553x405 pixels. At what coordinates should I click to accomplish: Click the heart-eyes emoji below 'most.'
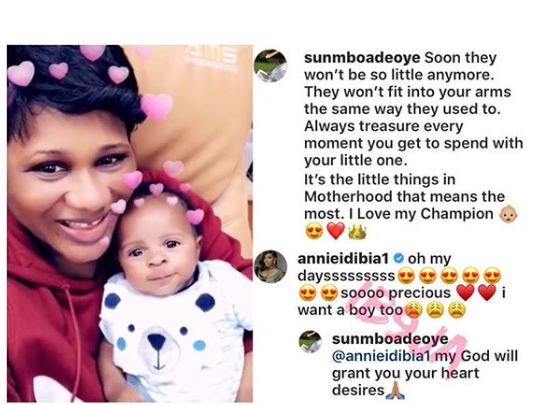click(314, 232)
